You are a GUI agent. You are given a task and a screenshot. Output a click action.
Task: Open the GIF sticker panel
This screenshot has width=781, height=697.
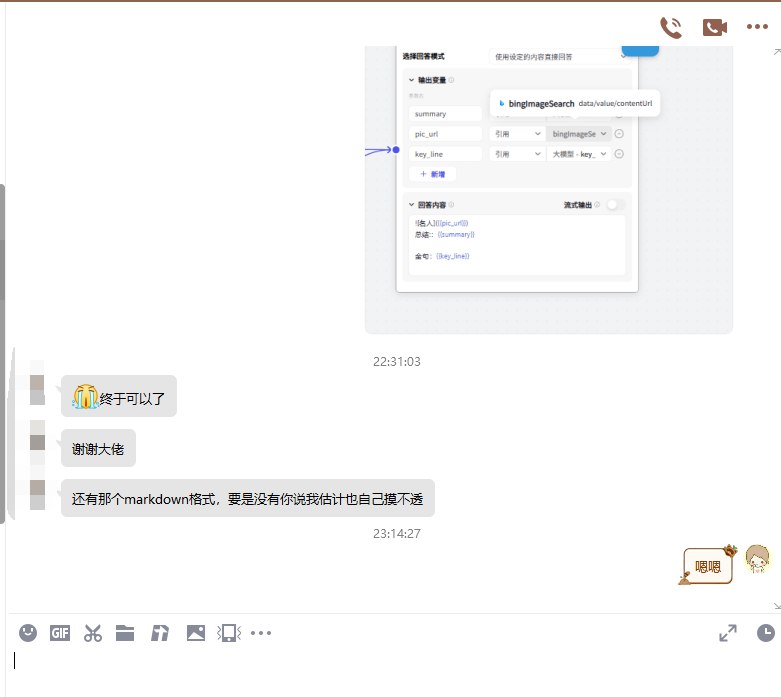tap(60, 633)
